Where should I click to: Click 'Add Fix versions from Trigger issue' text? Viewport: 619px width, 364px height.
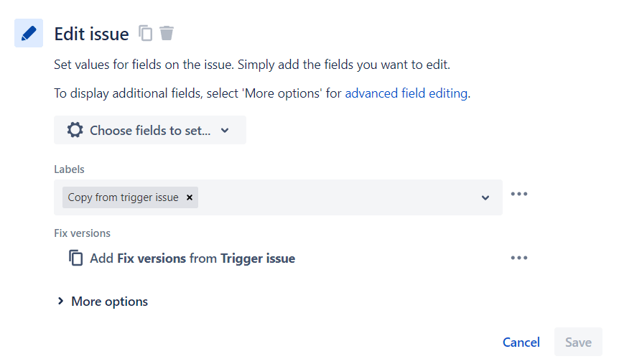click(192, 258)
